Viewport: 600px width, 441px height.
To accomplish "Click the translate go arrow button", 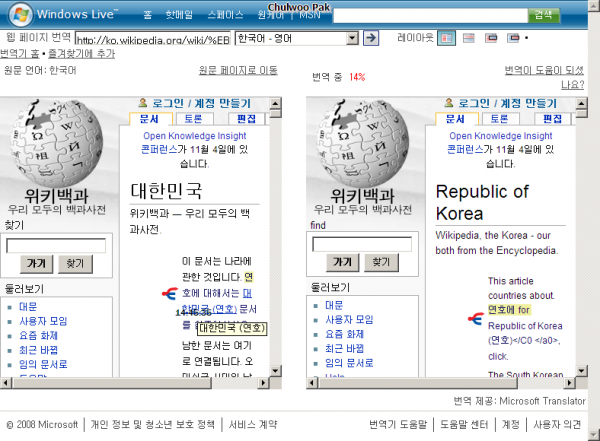I will pyautogui.click(x=370, y=38).
